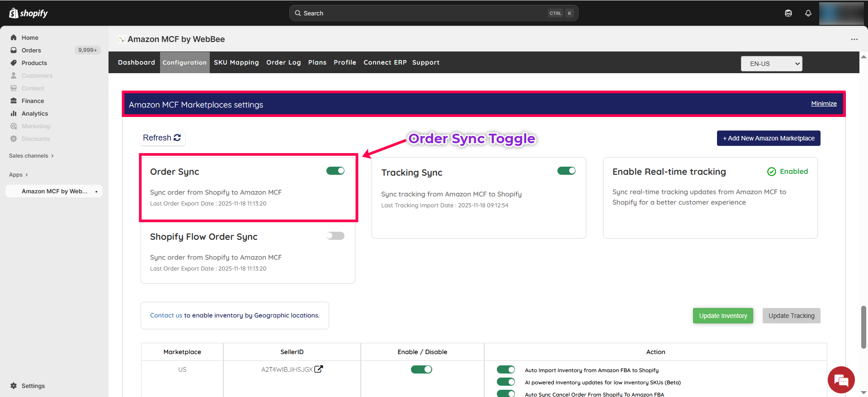Switch to the SKU Mapping tab
The image size is (868, 397).
click(x=236, y=62)
